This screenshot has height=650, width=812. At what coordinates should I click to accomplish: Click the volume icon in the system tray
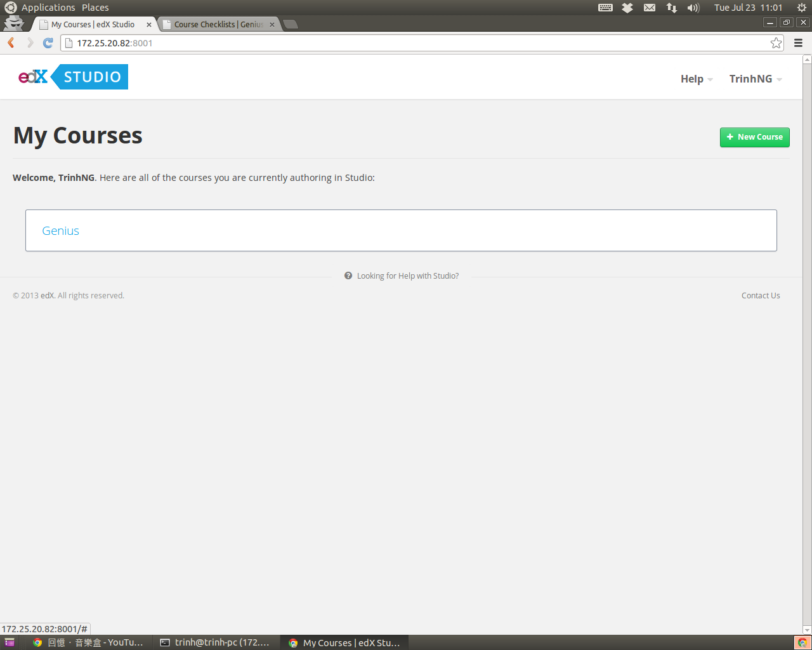click(x=692, y=8)
